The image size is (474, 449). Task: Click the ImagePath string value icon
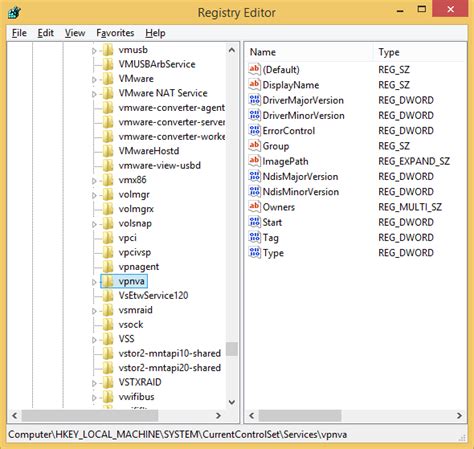(254, 161)
